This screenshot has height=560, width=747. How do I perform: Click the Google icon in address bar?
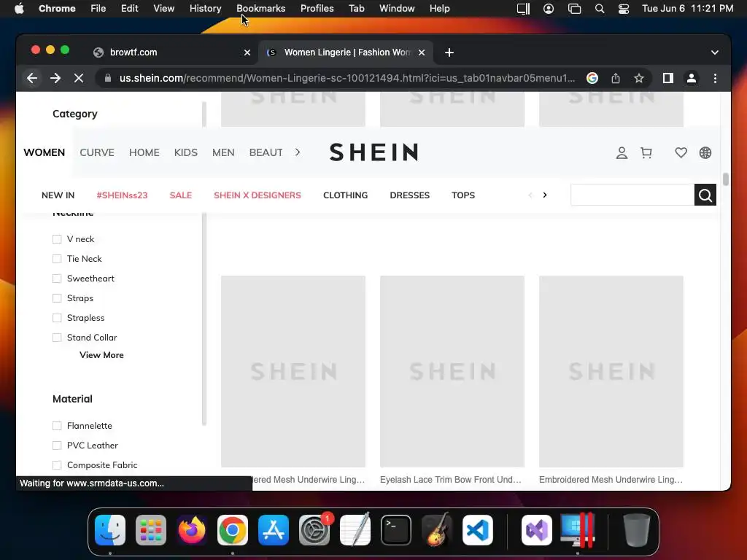coord(592,78)
